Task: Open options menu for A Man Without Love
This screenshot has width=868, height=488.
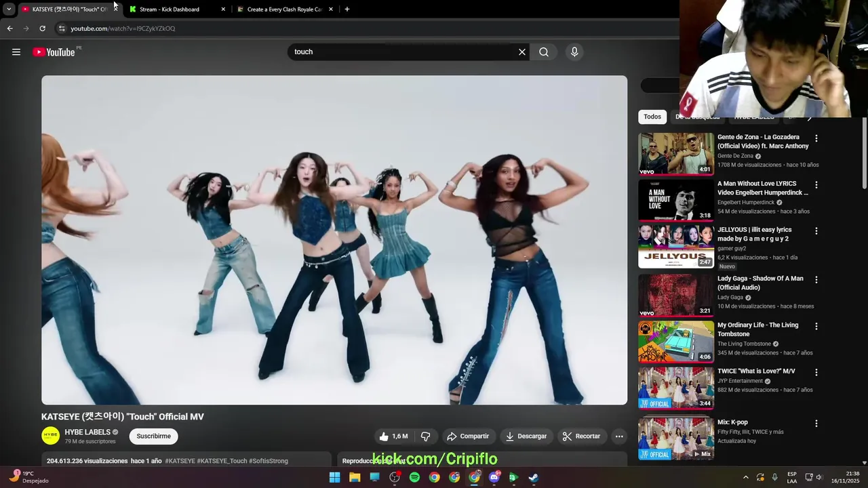Action: click(x=816, y=184)
